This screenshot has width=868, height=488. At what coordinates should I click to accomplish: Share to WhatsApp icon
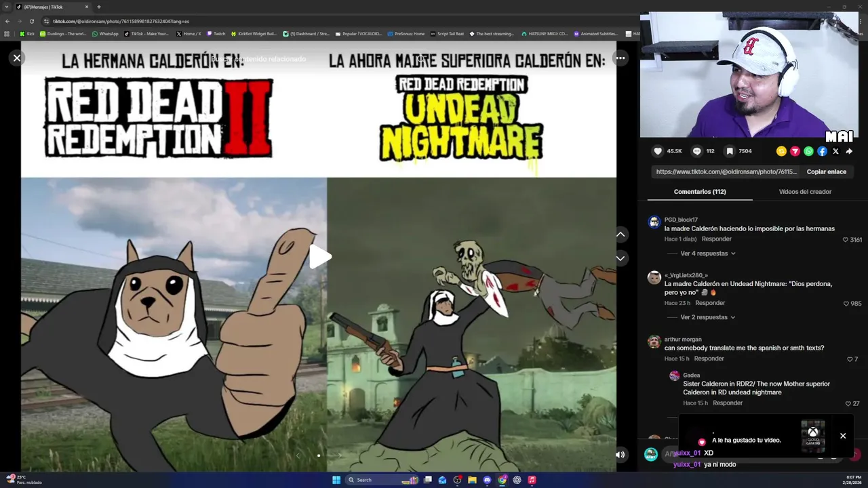coord(808,151)
